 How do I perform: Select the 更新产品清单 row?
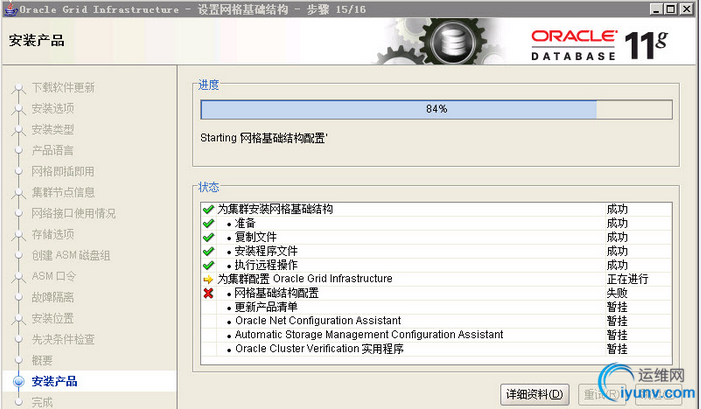pyautogui.click(x=436, y=307)
